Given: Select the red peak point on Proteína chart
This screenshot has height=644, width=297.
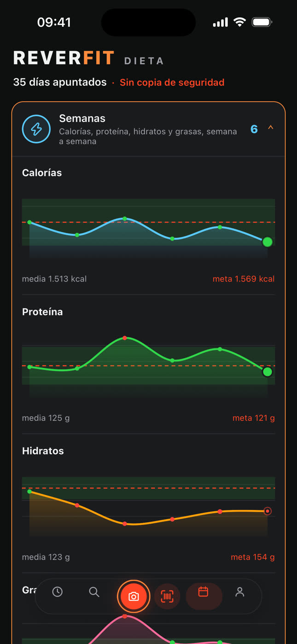Looking at the screenshot, I should coord(125,338).
